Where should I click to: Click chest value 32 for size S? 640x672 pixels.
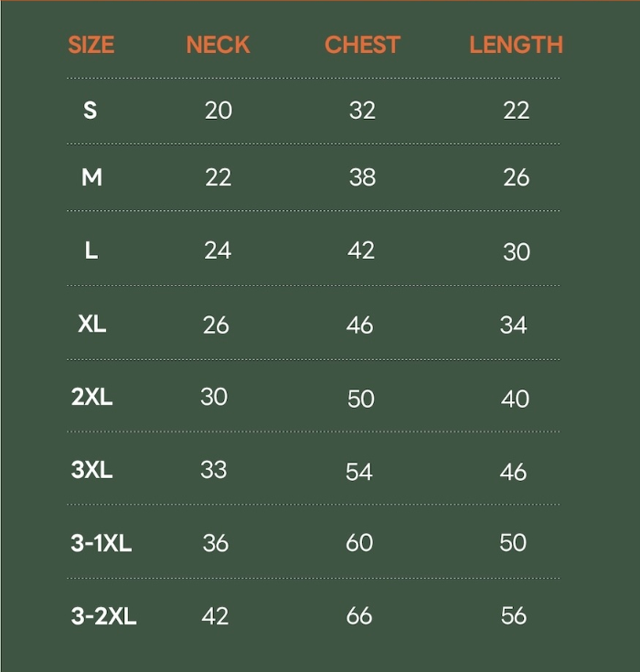pos(362,111)
